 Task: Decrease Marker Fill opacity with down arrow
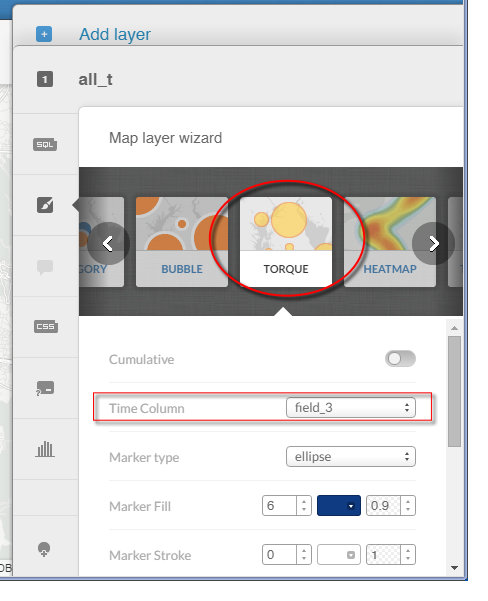(408, 510)
